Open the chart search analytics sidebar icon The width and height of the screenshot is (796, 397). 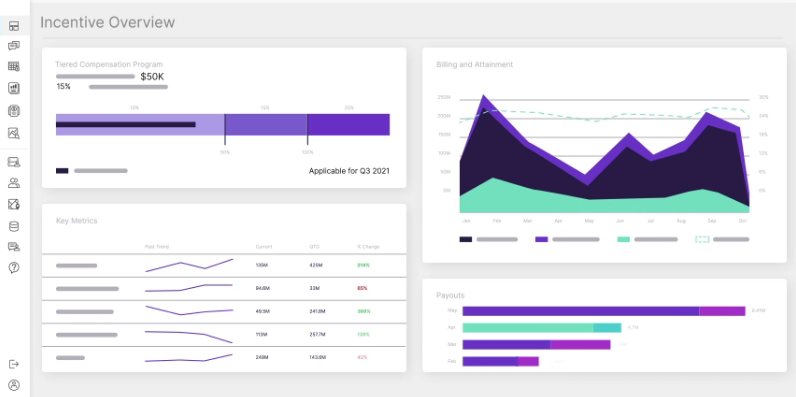point(14,133)
